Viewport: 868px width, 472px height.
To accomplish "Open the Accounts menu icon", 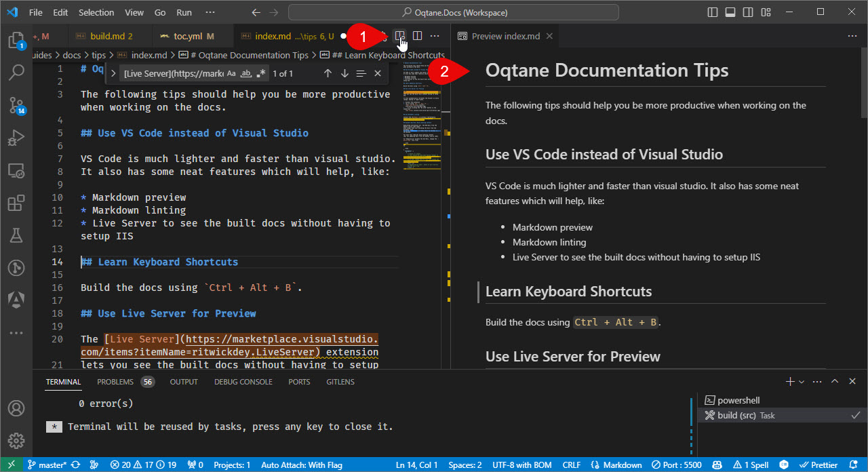I will [16, 409].
